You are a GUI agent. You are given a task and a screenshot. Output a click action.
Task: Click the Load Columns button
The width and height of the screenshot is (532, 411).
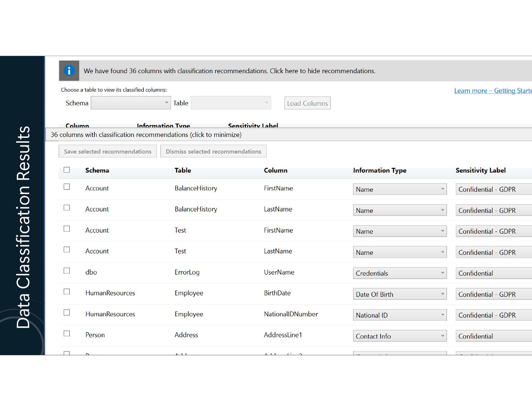click(307, 103)
